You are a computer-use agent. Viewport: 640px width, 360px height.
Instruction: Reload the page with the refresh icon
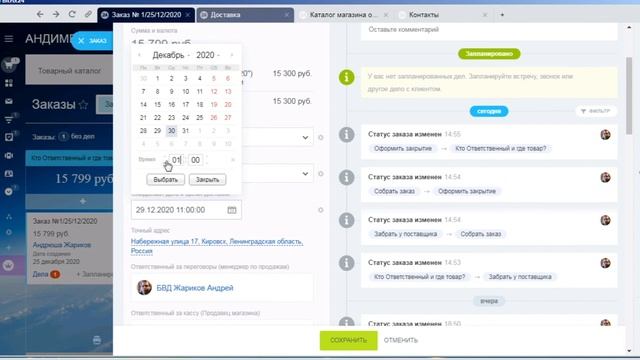(72, 14)
